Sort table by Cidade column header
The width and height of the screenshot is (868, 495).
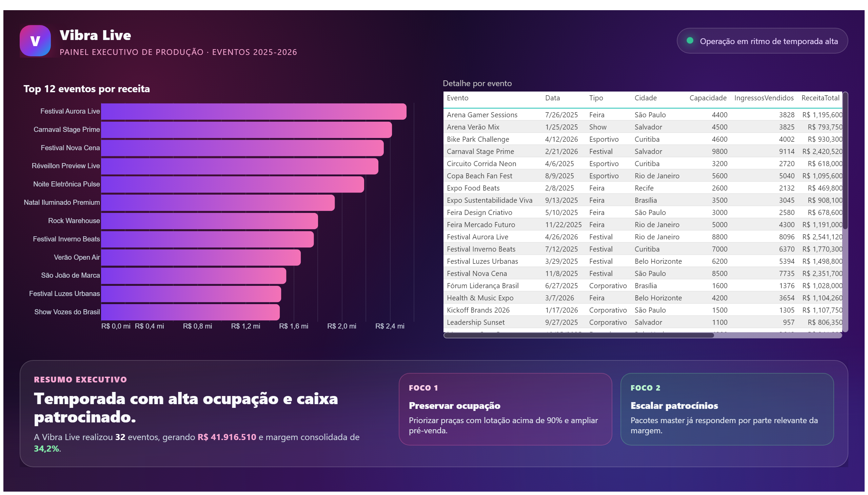click(x=645, y=98)
